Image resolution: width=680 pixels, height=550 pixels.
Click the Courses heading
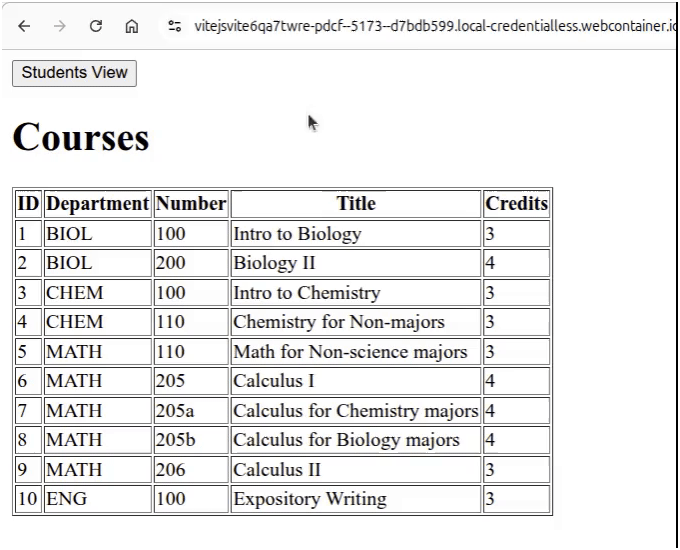81,137
